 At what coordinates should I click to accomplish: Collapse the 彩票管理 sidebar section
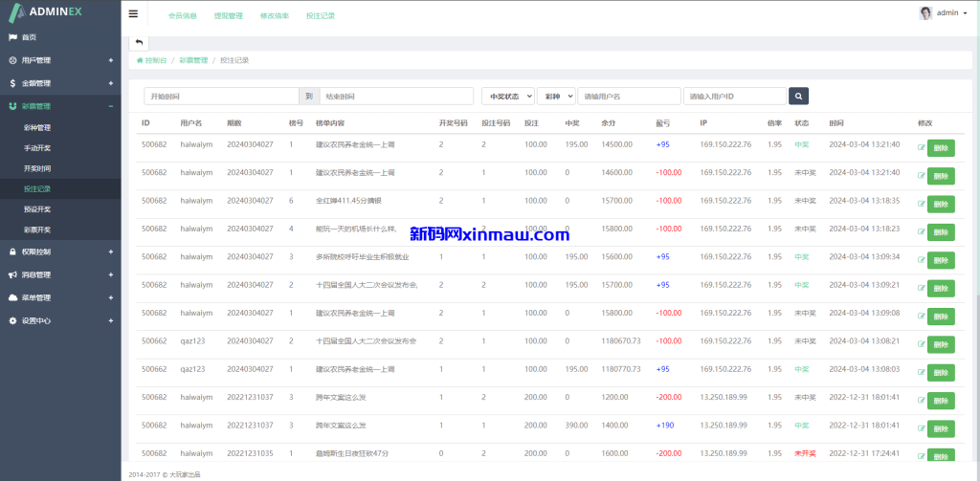point(60,106)
